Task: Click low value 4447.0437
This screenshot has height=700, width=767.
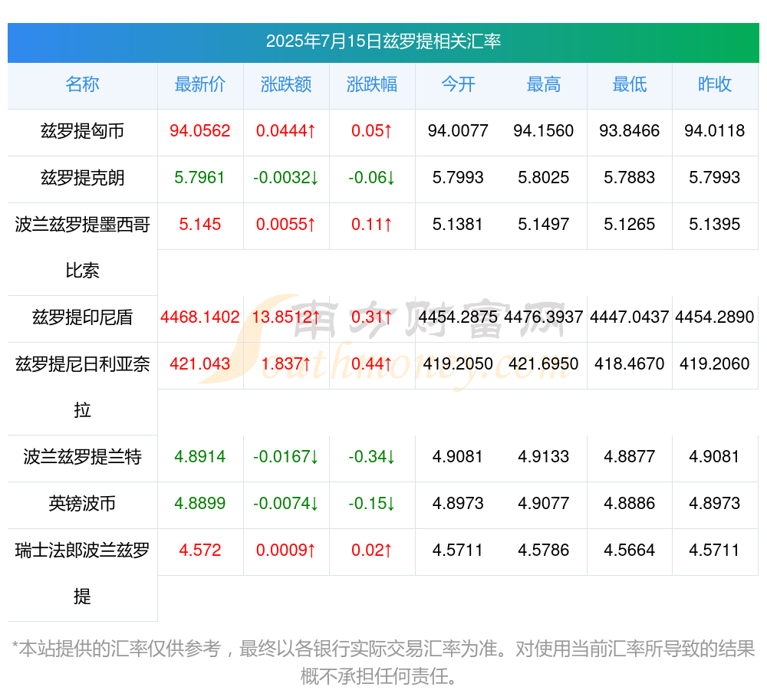Action: tap(630, 317)
